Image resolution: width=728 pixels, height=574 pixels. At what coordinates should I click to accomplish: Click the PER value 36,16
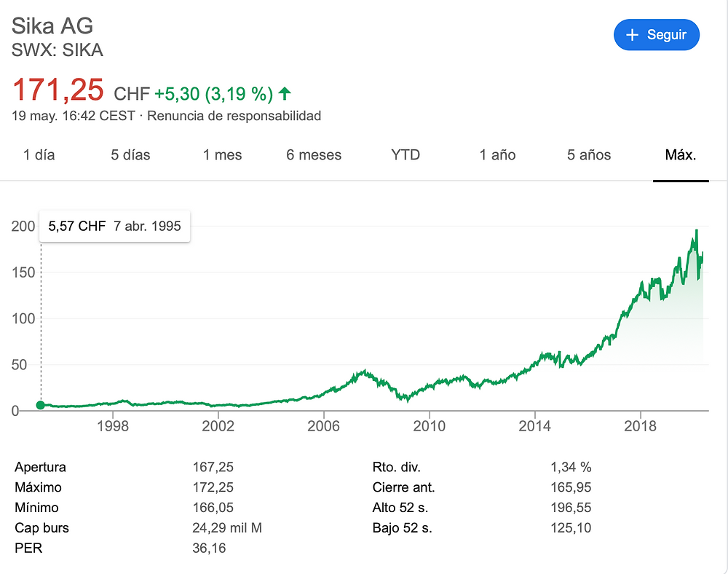pos(210,548)
